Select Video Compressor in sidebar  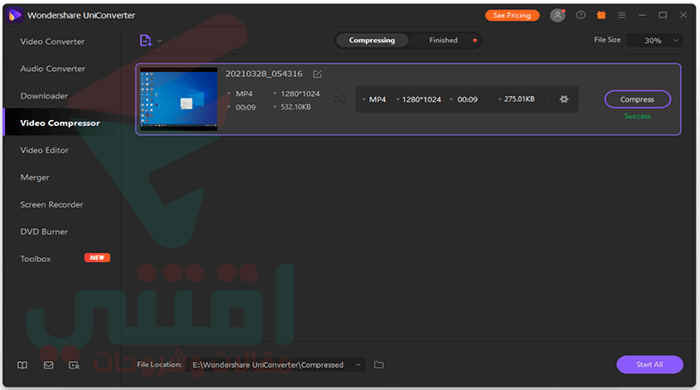pyautogui.click(x=60, y=123)
